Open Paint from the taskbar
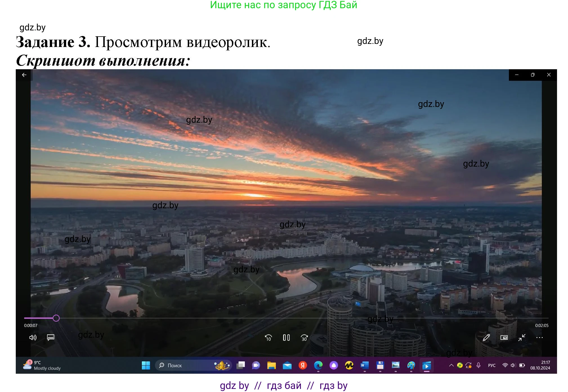This screenshot has width=568, height=392. pyautogui.click(x=411, y=365)
